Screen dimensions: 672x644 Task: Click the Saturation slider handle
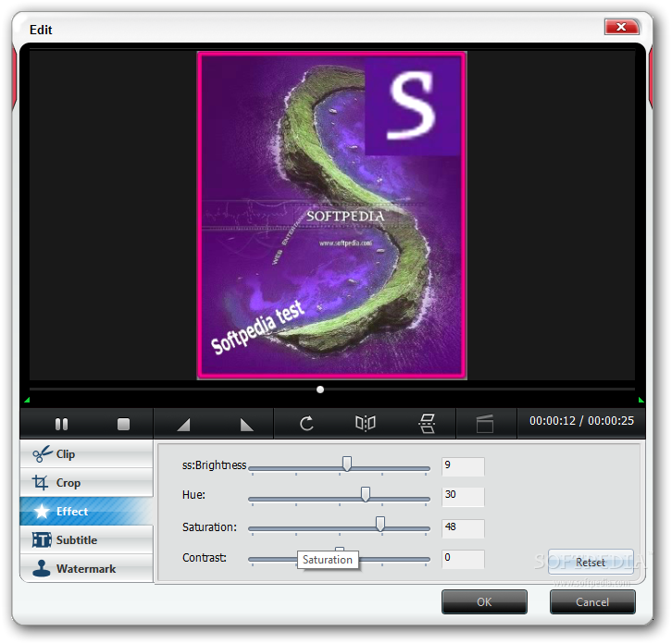click(x=380, y=524)
